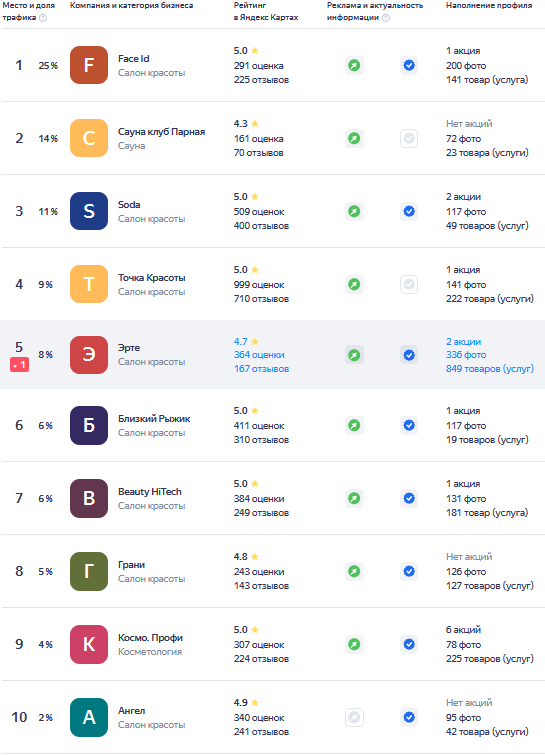Viewport: 545px width, 755px height.
Task: Click green advertising arrow icon for Soda
Action: coord(354,211)
